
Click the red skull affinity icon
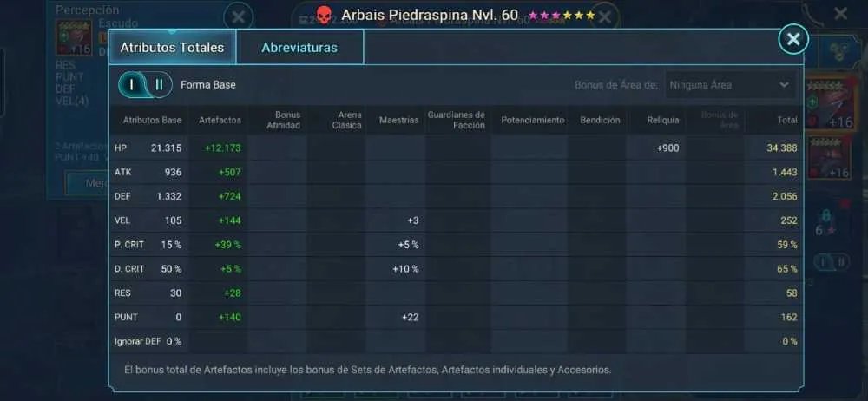point(324,16)
